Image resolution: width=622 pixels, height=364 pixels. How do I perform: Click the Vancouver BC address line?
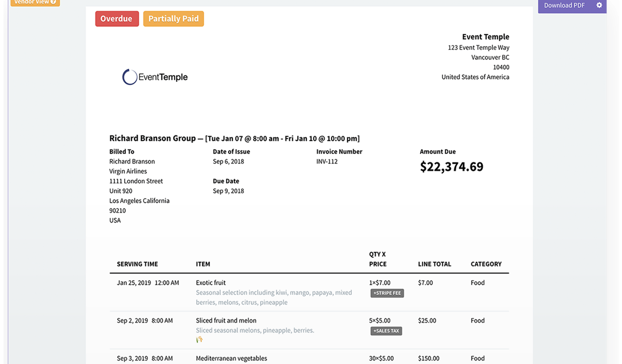490,57
